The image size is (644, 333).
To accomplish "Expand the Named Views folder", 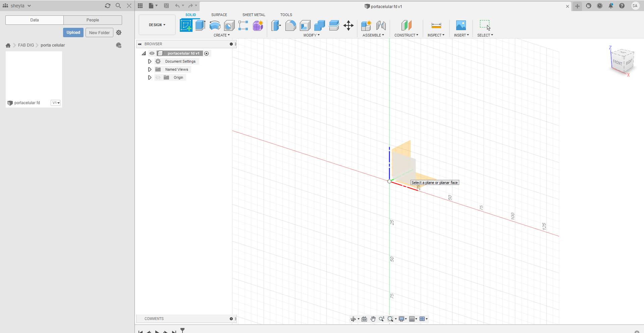I will (x=150, y=69).
